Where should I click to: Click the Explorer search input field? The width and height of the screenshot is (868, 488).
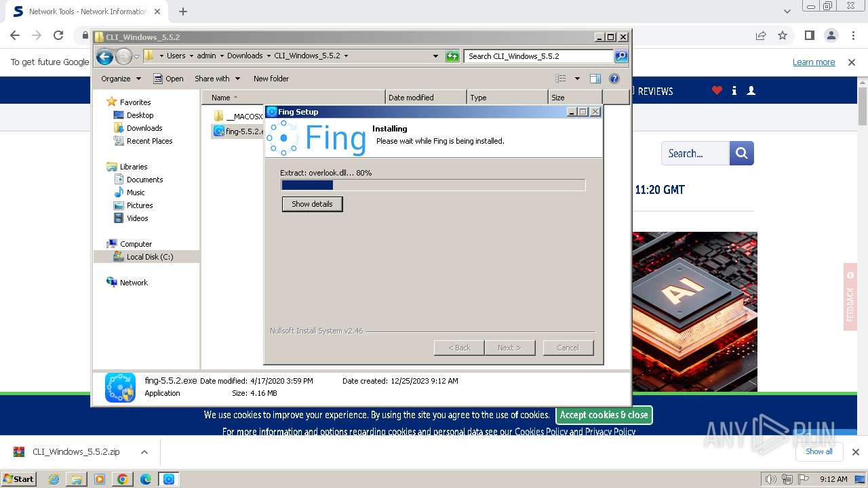[539, 56]
